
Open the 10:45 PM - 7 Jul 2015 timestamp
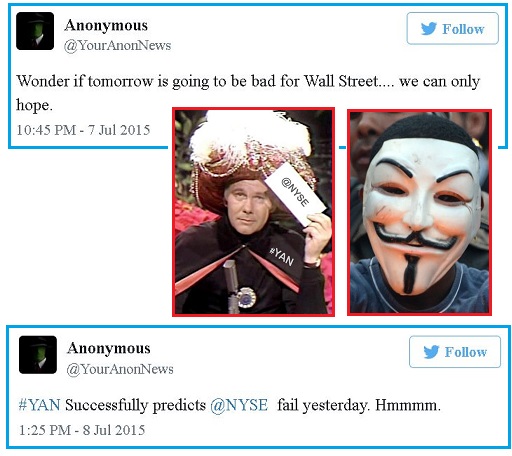click(83, 130)
